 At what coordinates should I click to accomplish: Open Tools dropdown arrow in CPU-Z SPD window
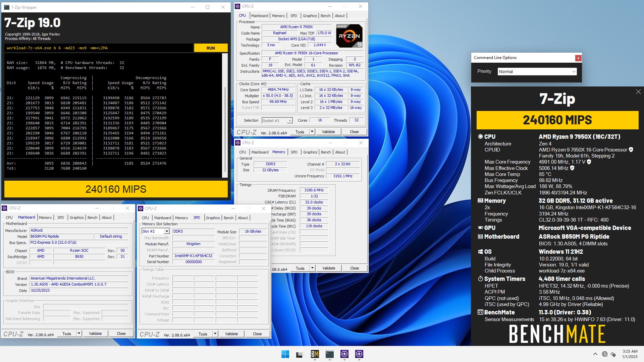tap(215, 334)
